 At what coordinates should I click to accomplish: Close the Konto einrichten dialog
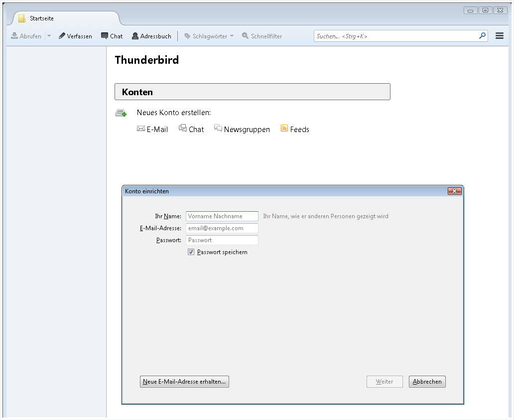click(x=455, y=191)
